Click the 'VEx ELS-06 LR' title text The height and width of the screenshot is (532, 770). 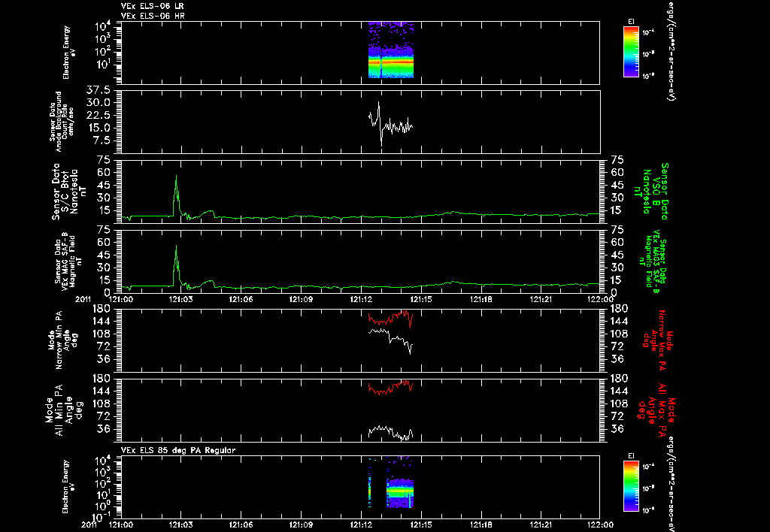point(152,6)
